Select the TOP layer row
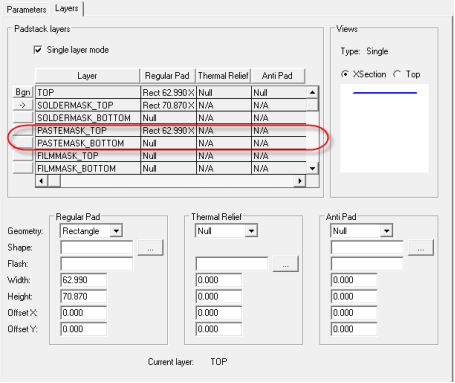Image resolution: width=455 pixels, height=383 pixels. tap(171, 92)
